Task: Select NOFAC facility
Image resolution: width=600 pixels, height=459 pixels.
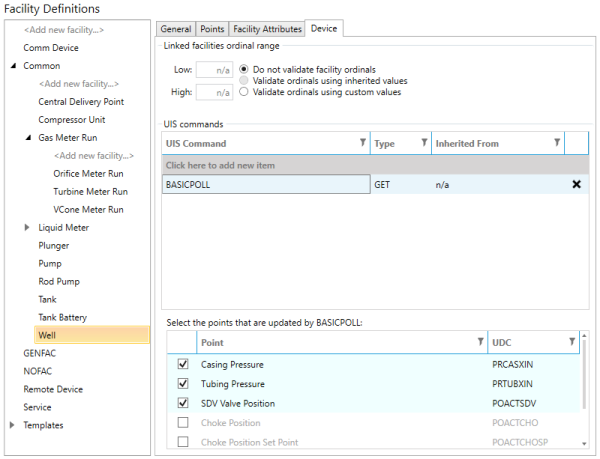Action: pyautogui.click(x=38, y=371)
